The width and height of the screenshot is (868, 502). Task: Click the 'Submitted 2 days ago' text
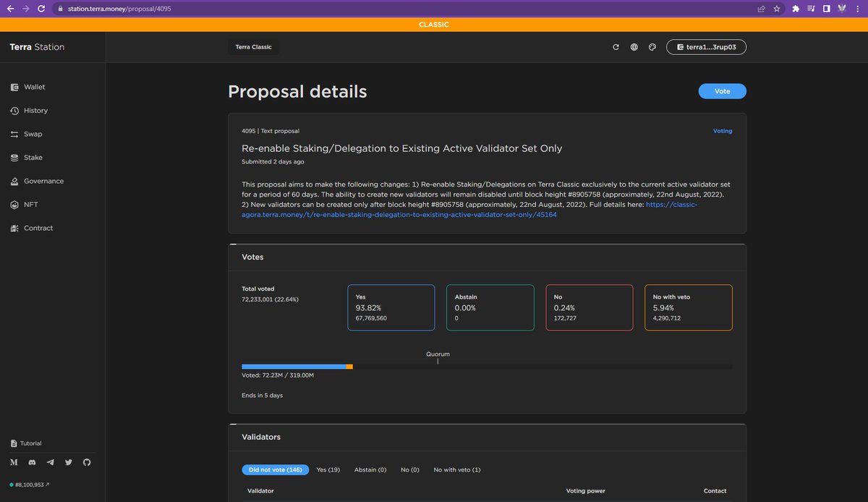(273, 161)
